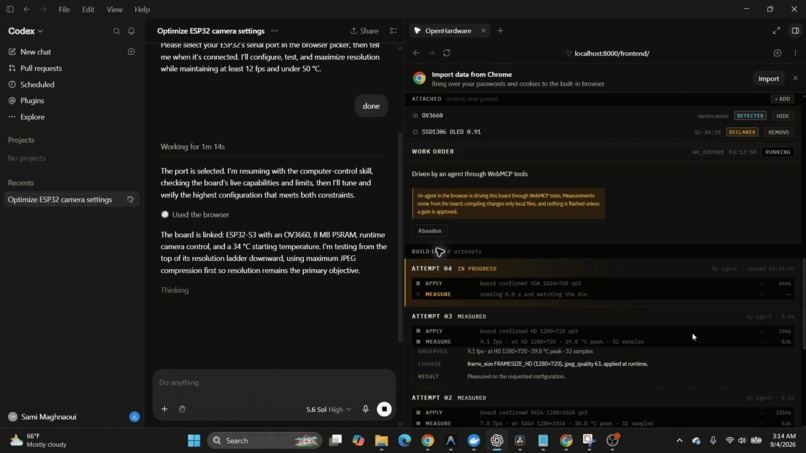The image size is (806, 453).
Task: Open the browser kebab menu
Action: (795, 53)
